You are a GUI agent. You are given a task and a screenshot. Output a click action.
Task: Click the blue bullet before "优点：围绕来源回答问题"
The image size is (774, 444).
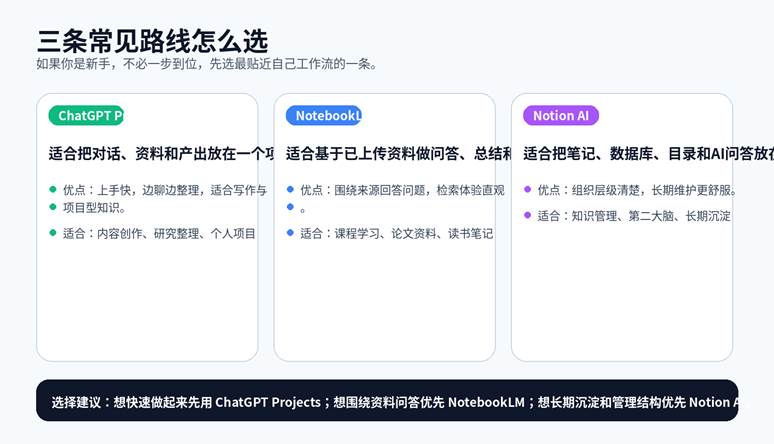[x=290, y=189]
